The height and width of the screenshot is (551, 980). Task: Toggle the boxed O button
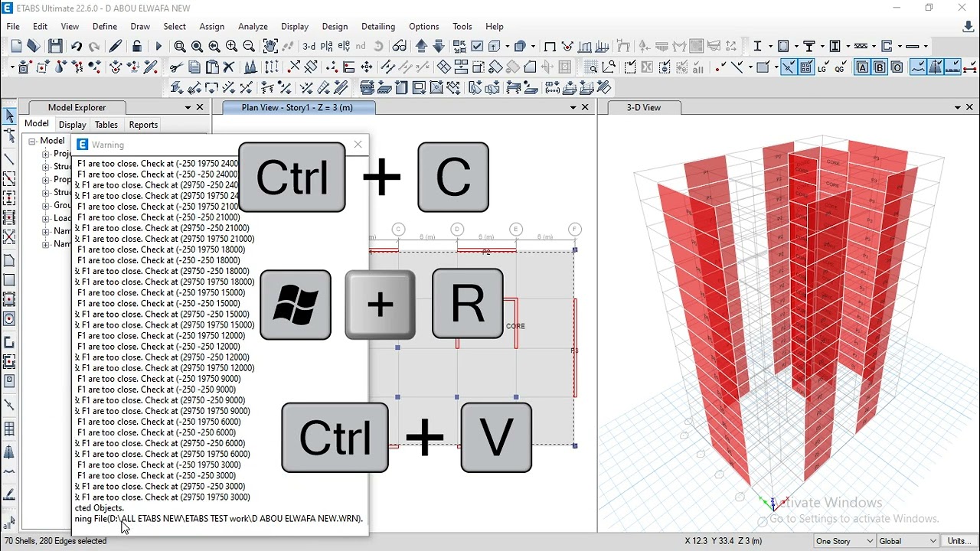pyautogui.click(x=897, y=67)
